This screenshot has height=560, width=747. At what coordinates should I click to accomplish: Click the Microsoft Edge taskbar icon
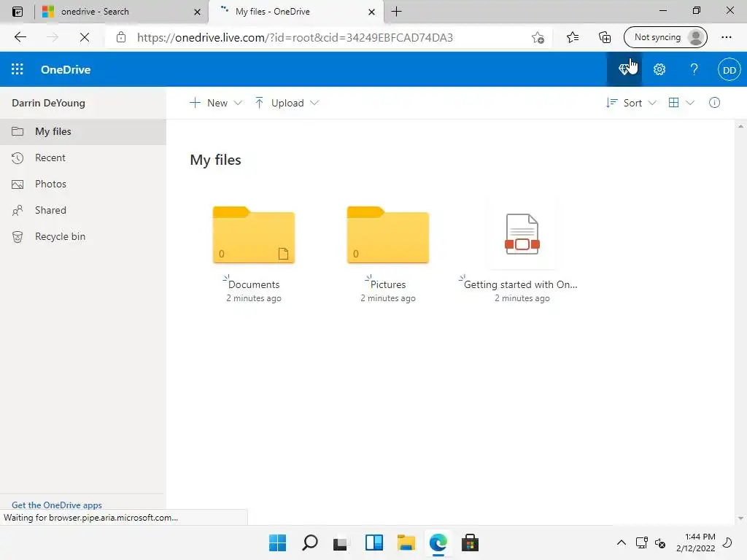click(438, 542)
